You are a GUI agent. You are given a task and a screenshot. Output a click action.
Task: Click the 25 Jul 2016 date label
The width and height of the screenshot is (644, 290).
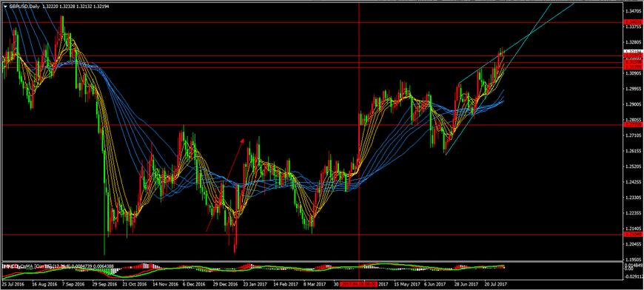13,283
